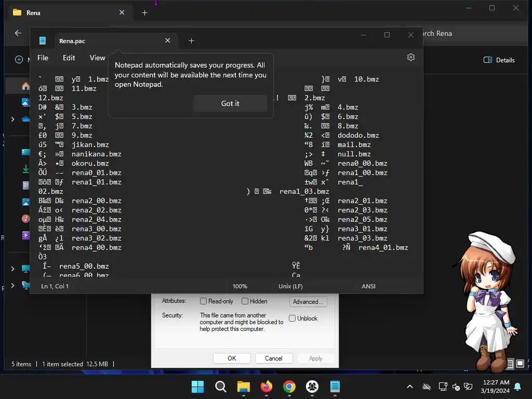Viewport: 532px width, 399px height.
Task: Open Advanced attributes button
Action: pyautogui.click(x=308, y=302)
